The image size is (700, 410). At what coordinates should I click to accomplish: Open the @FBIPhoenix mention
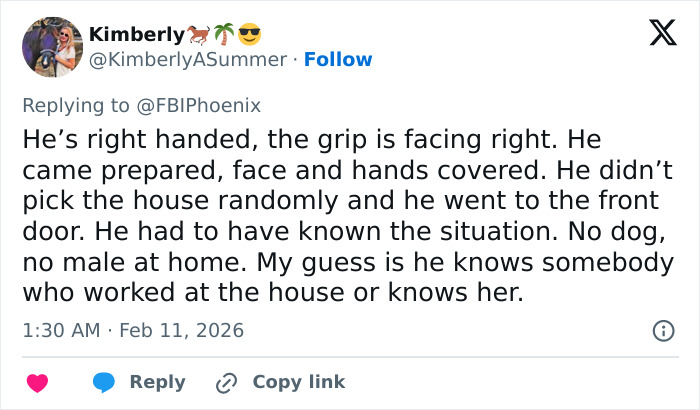tap(206, 104)
